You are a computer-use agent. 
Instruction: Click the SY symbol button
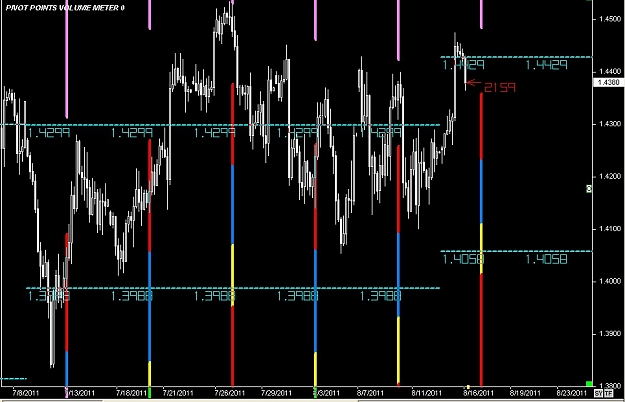[598, 394]
